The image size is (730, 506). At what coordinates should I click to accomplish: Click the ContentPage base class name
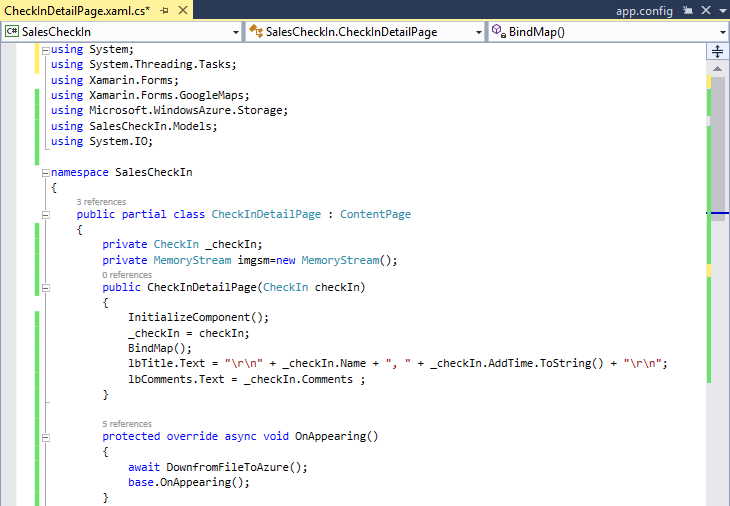[x=375, y=214]
